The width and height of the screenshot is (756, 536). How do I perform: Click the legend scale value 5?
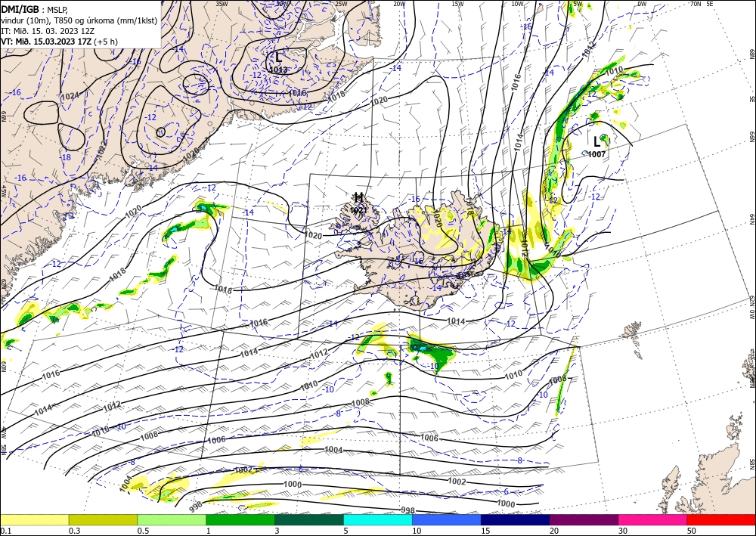346,531
